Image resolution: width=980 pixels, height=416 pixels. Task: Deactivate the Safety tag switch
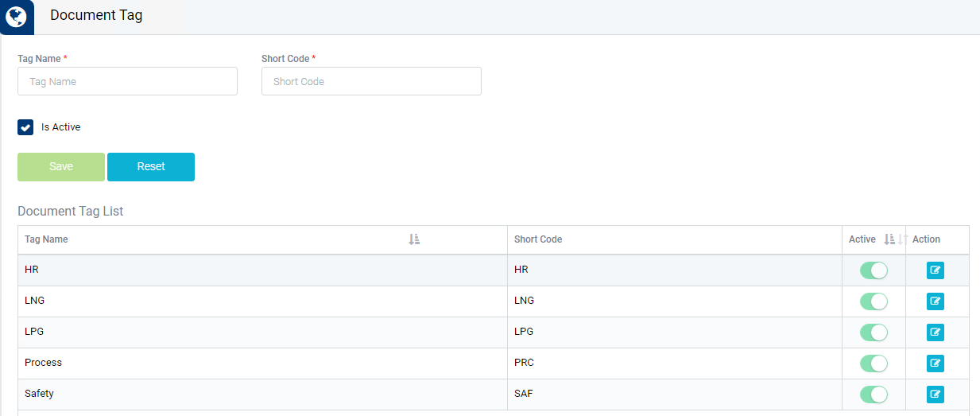point(873,395)
